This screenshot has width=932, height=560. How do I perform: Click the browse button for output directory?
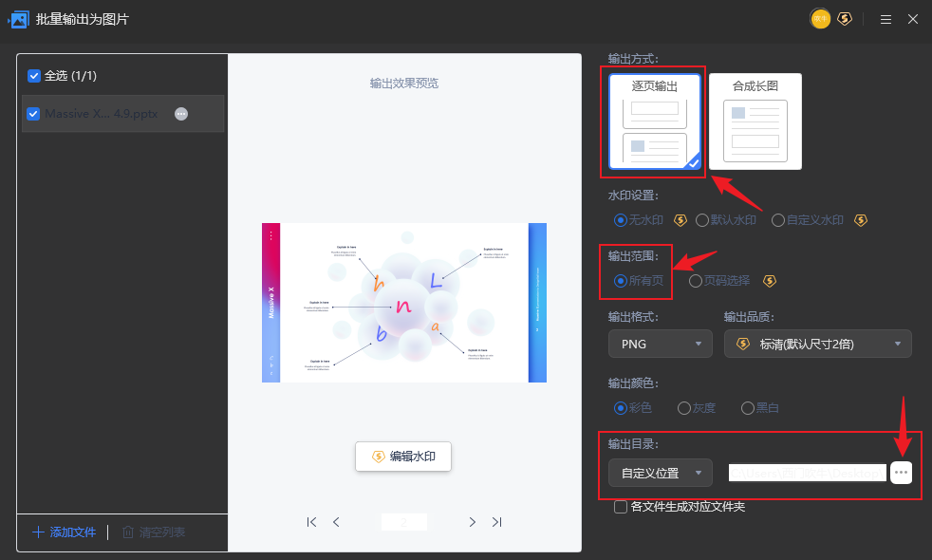click(901, 472)
